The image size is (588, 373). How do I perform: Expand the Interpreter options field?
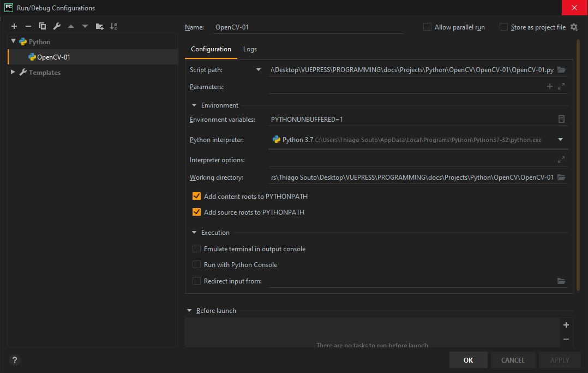(x=561, y=159)
